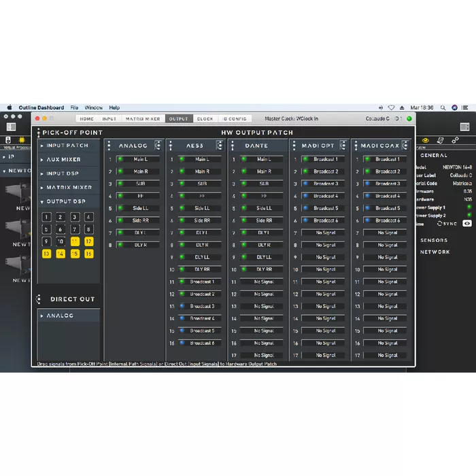The image size is (476, 476).
Task: Click the AES3 column reset icon
Action: tap(220, 146)
